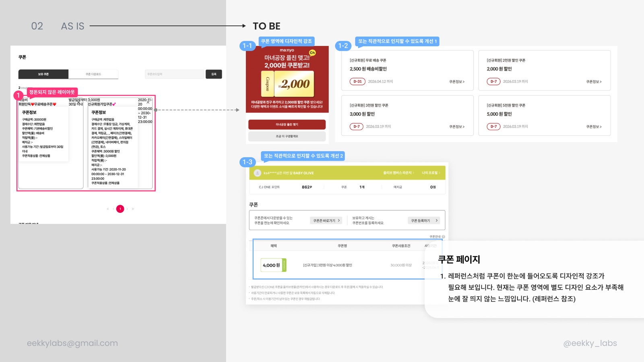Open 쿠폰정보 for 무료 배송 쿠폰
The width and height of the screenshot is (644, 362).
click(457, 82)
